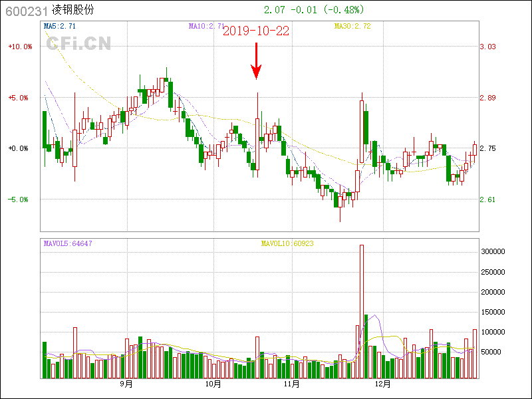The width and height of the screenshot is (532, 399).
Task: Select the 10月 month marker
Action: point(213,384)
